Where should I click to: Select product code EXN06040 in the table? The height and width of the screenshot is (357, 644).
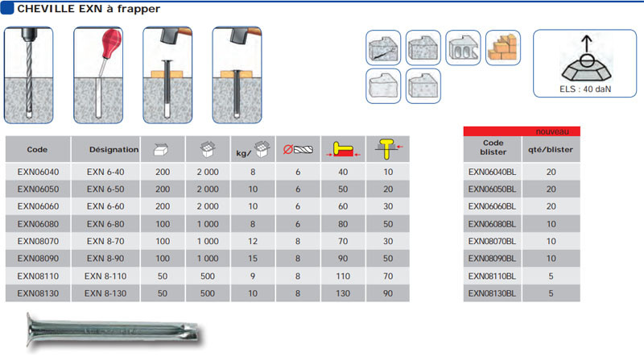click(37, 170)
